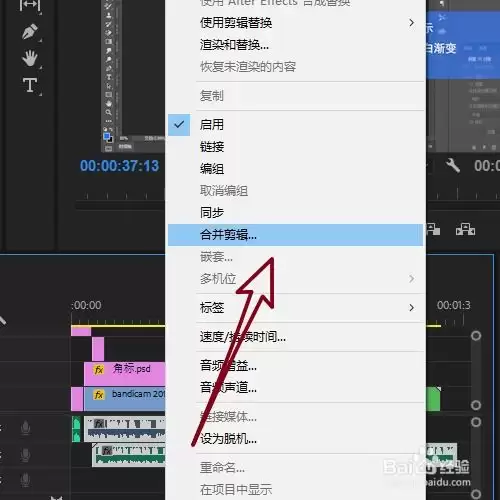Toggle the third audio track microphone icon
The width and height of the screenshot is (500, 500).
tap(25, 480)
